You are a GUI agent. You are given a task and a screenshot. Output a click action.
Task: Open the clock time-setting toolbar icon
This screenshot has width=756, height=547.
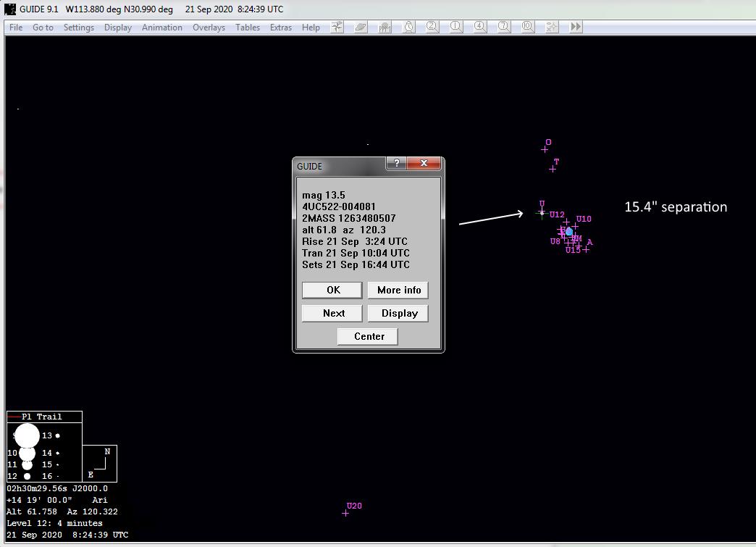(409, 27)
